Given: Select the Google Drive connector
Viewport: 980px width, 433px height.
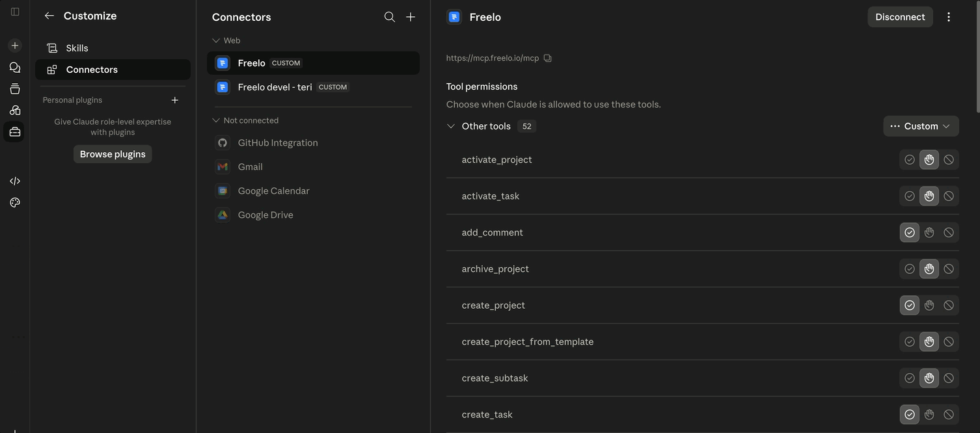Looking at the screenshot, I should click(313, 215).
